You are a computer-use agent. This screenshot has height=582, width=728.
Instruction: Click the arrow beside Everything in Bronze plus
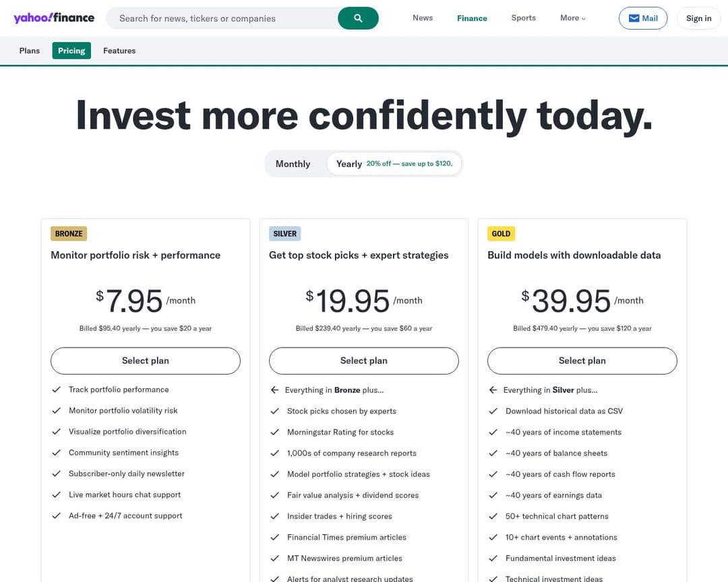[275, 389]
